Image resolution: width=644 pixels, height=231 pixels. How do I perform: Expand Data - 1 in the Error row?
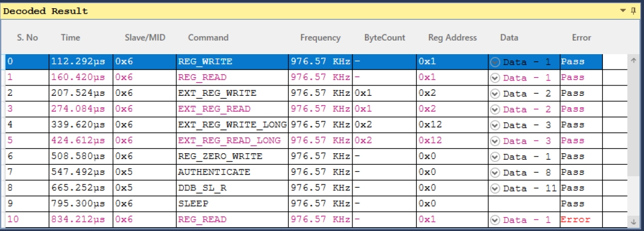pos(495,221)
